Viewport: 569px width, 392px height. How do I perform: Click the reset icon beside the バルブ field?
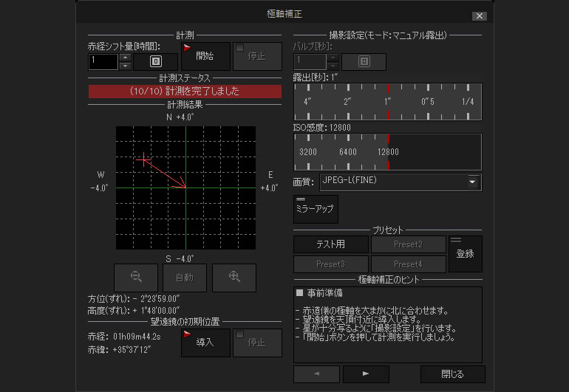[x=363, y=61]
